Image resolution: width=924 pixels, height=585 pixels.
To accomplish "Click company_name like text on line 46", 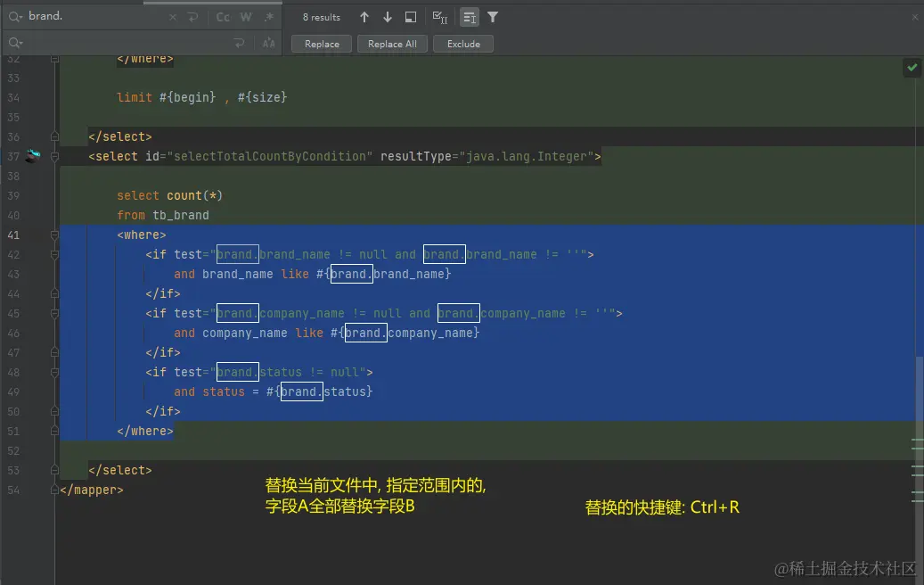I will (x=263, y=333).
